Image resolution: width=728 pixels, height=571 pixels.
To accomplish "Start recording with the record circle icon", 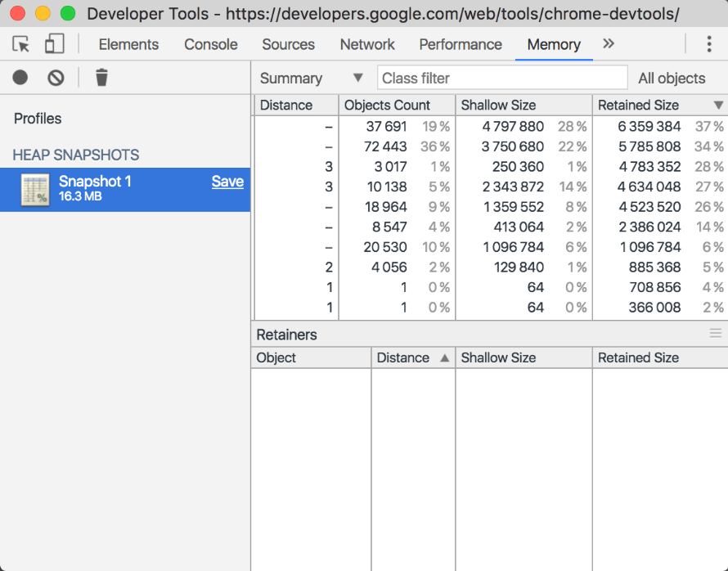I will click(x=20, y=77).
